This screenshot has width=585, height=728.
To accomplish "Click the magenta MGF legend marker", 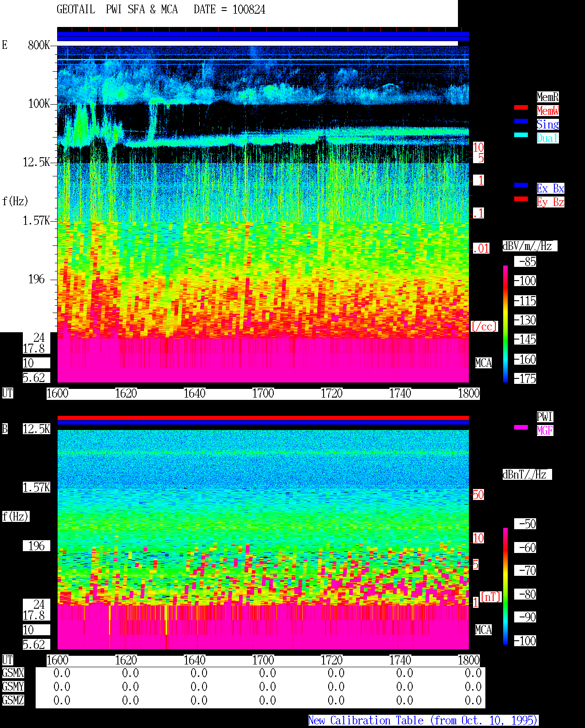I will tap(521, 427).
